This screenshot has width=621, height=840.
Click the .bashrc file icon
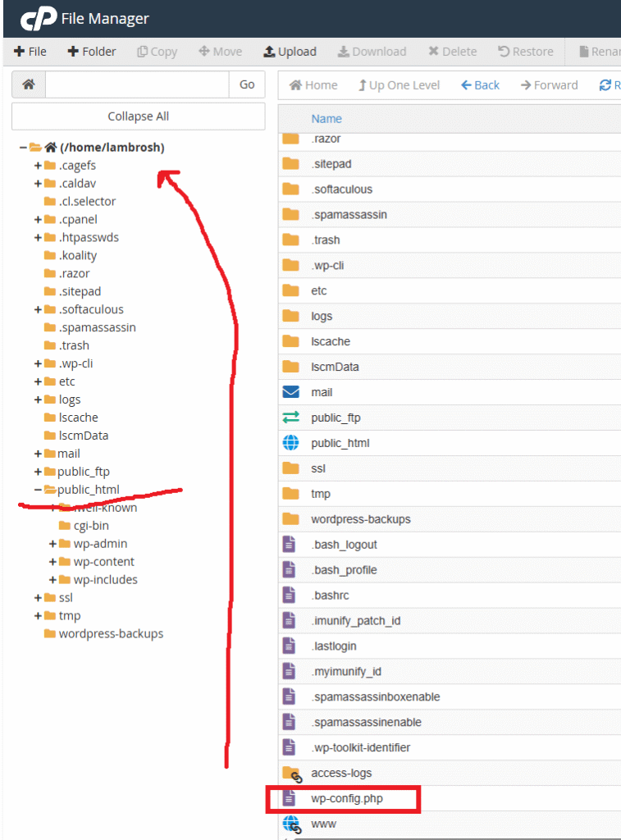click(289, 596)
